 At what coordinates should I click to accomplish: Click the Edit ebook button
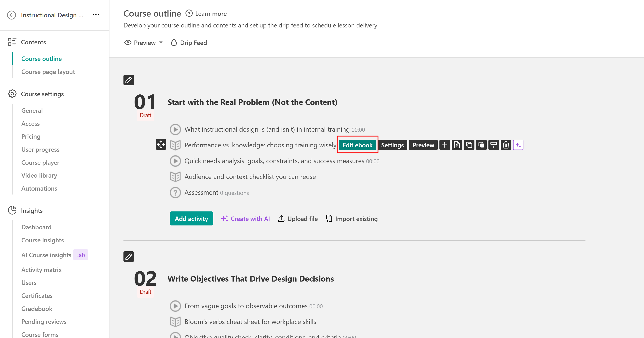point(357,145)
